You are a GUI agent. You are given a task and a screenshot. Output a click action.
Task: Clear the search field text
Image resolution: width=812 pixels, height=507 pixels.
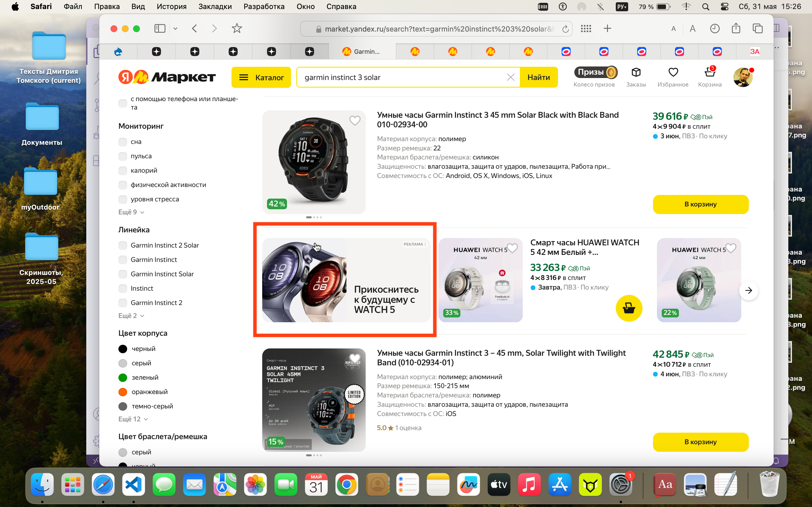coord(510,77)
